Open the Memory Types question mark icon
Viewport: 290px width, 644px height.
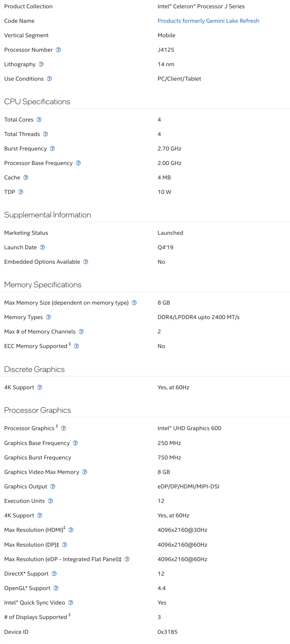(x=48, y=317)
